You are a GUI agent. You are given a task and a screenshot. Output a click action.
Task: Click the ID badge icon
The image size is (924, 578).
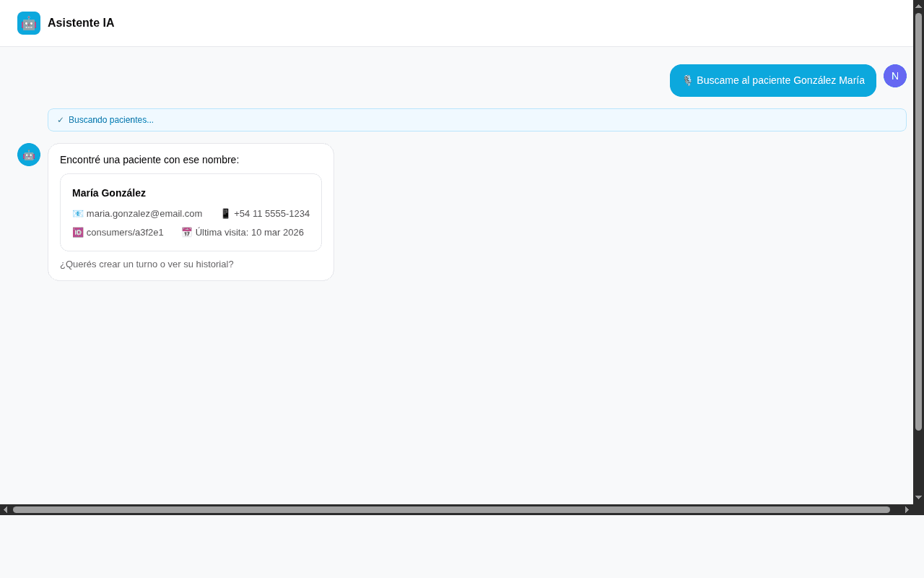[78, 233]
